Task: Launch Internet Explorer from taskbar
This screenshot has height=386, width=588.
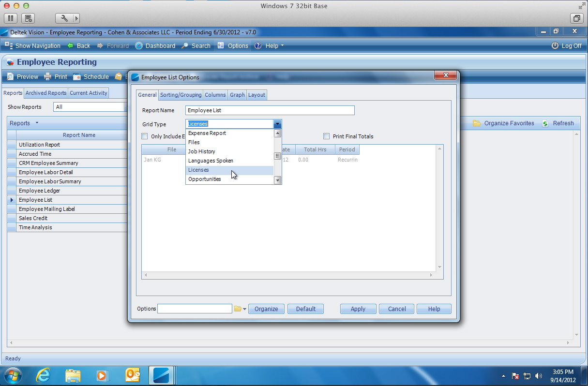Action: point(44,375)
